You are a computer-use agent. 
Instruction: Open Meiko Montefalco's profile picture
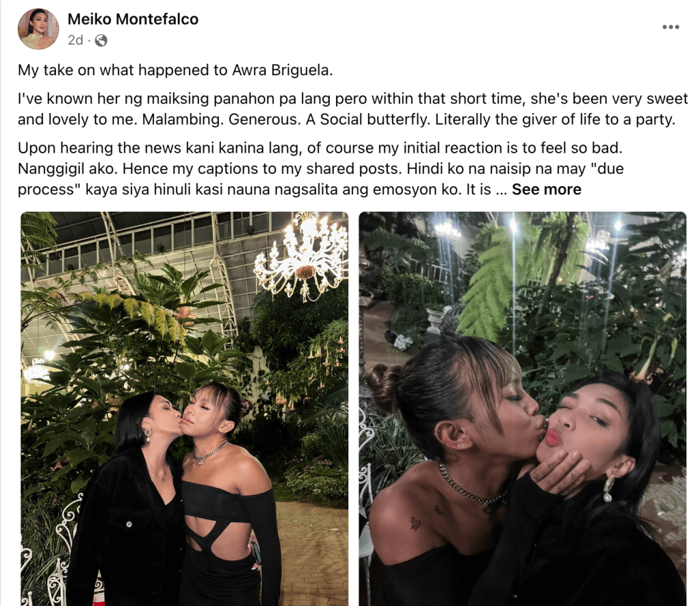(x=38, y=29)
